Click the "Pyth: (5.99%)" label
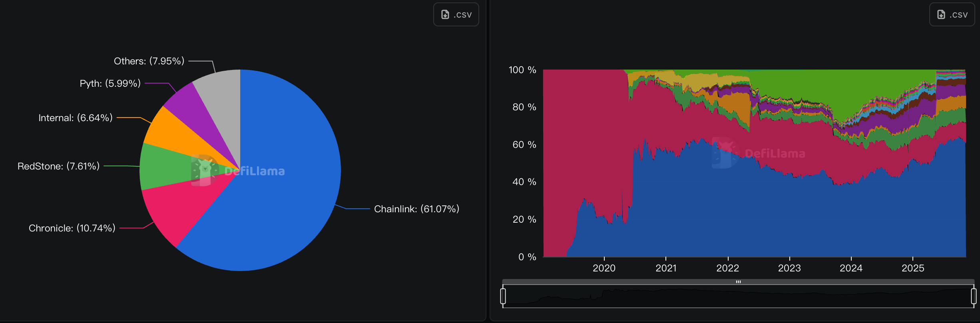 coord(110,84)
